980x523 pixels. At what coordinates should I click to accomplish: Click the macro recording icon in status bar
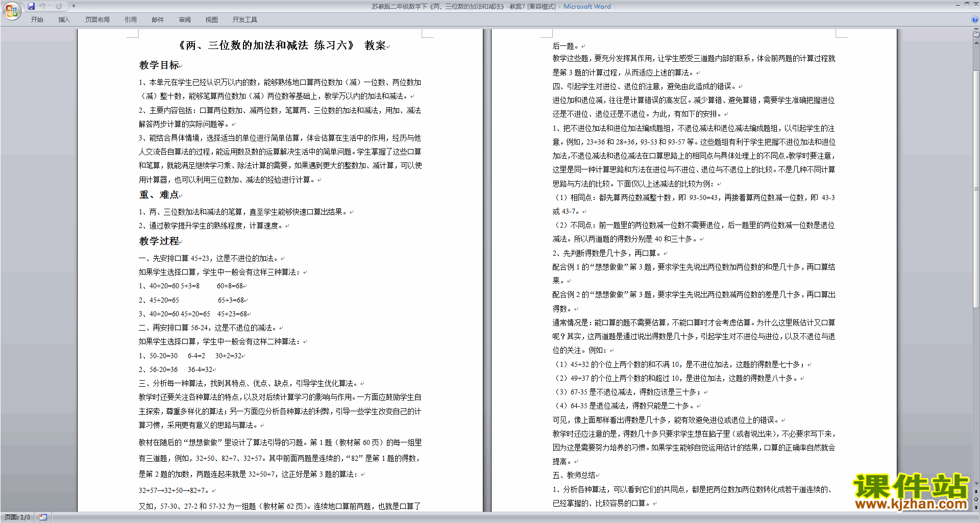point(43,517)
